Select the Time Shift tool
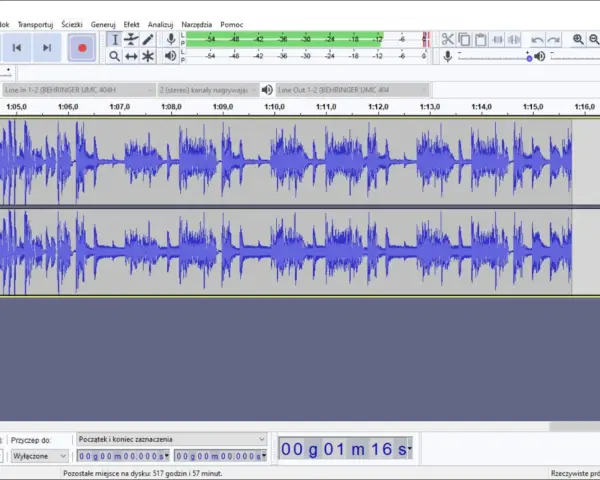The width and height of the screenshot is (600, 480). click(131, 56)
